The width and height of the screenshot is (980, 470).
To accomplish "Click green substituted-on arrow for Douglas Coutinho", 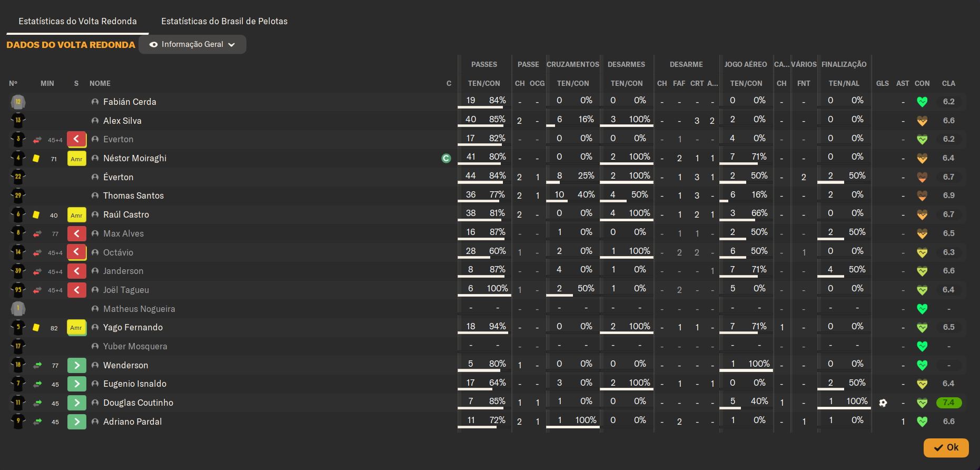I will click(77, 403).
